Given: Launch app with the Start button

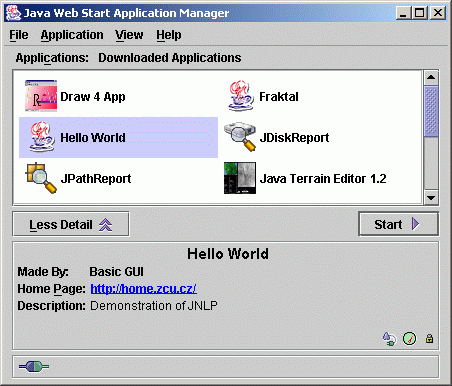Looking at the screenshot, I should [398, 224].
